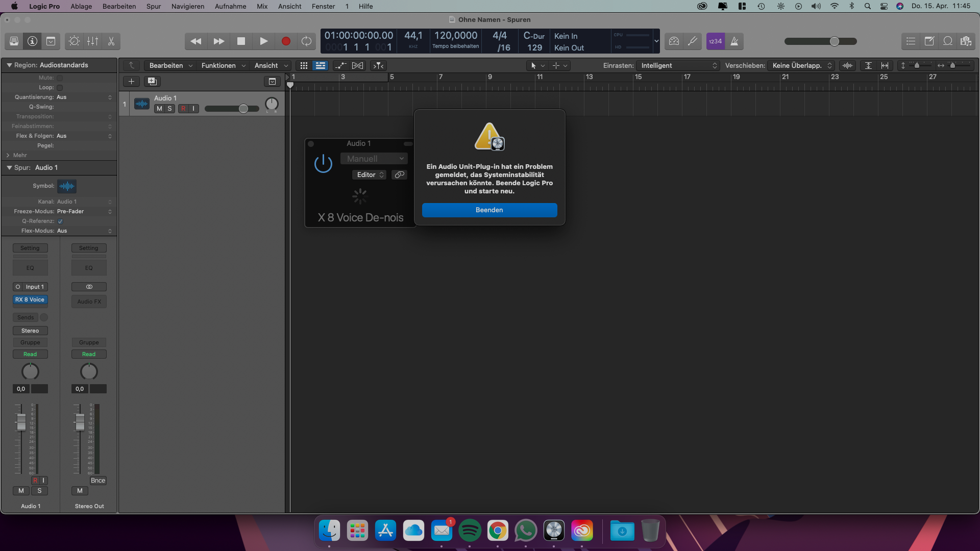Click the Record button in transport

(x=286, y=41)
